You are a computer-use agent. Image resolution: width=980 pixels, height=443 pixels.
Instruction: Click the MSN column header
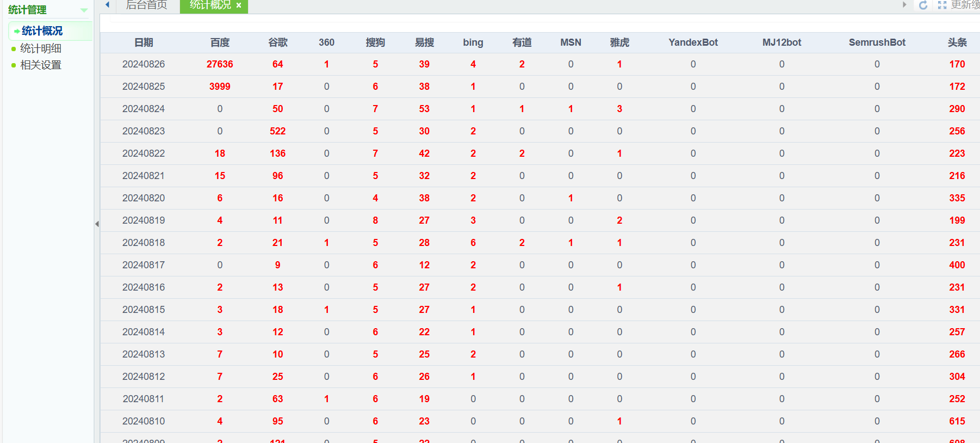tap(570, 42)
